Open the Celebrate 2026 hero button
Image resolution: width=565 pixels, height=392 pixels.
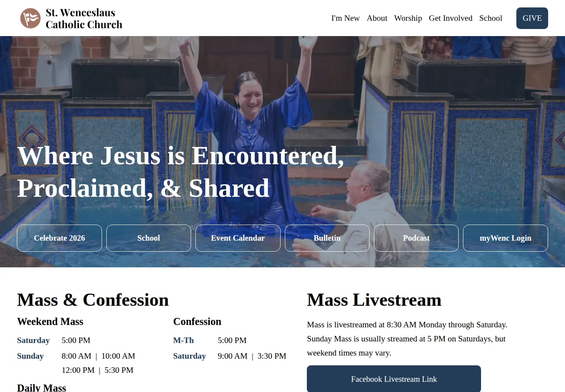click(x=59, y=238)
